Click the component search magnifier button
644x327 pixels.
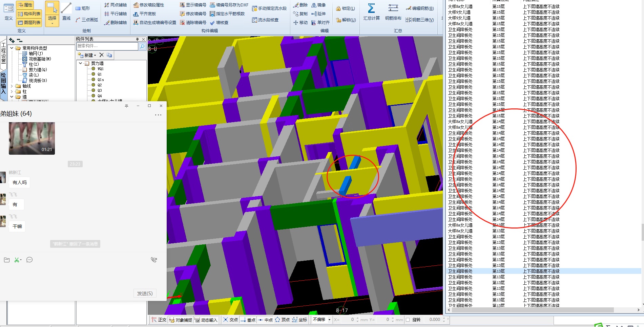tap(142, 46)
